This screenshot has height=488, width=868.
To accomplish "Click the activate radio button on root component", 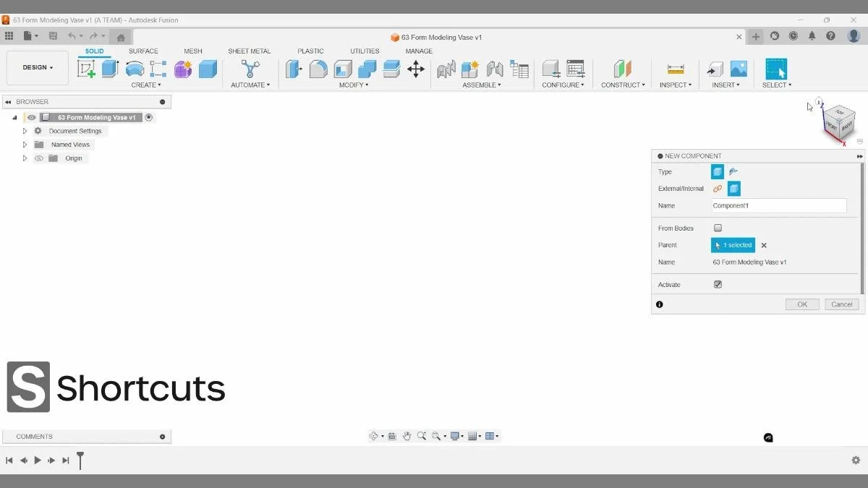I will pos(149,117).
